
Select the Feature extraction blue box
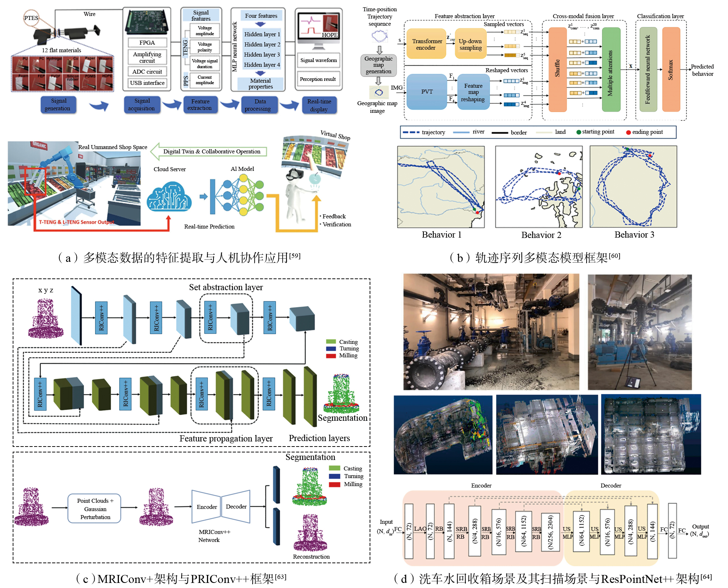(200, 105)
